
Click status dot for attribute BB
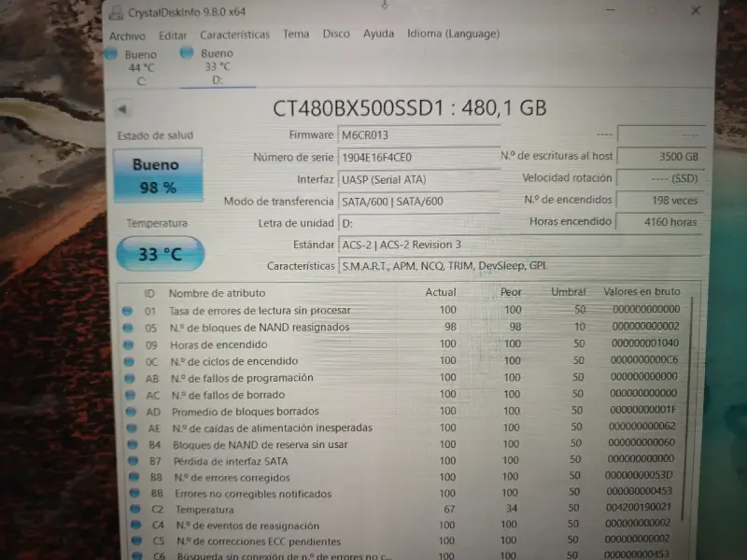tap(134, 494)
